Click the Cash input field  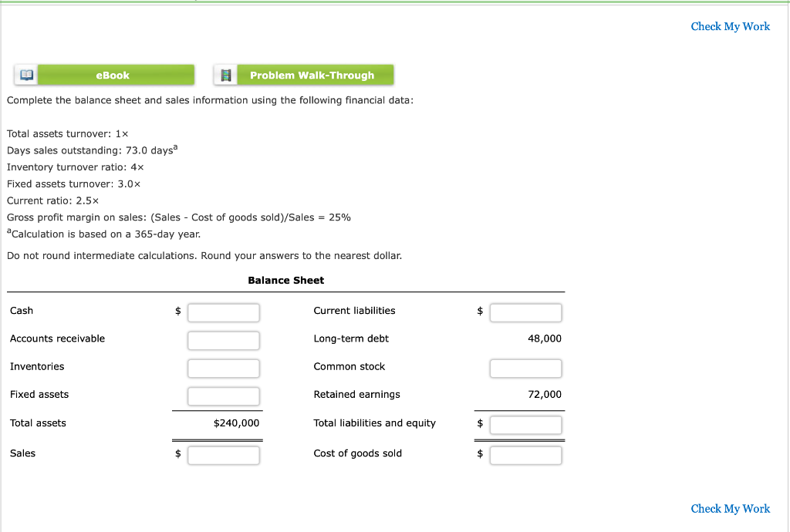tap(223, 312)
